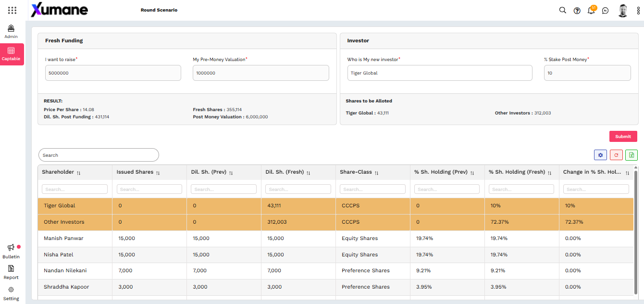Click the 312,003 Dil. Sh. (Fresh) cell
Image resolution: width=644 pixels, height=304 pixels.
coord(276,222)
